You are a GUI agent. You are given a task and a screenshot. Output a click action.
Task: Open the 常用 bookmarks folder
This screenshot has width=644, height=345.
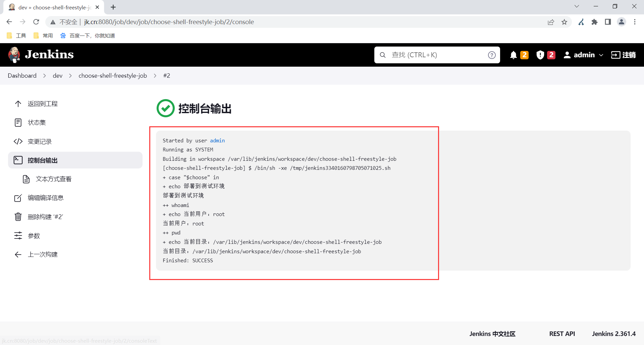[x=43, y=36]
